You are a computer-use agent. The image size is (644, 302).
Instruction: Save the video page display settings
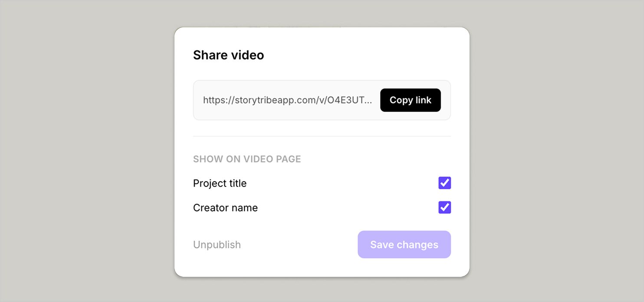point(404,244)
